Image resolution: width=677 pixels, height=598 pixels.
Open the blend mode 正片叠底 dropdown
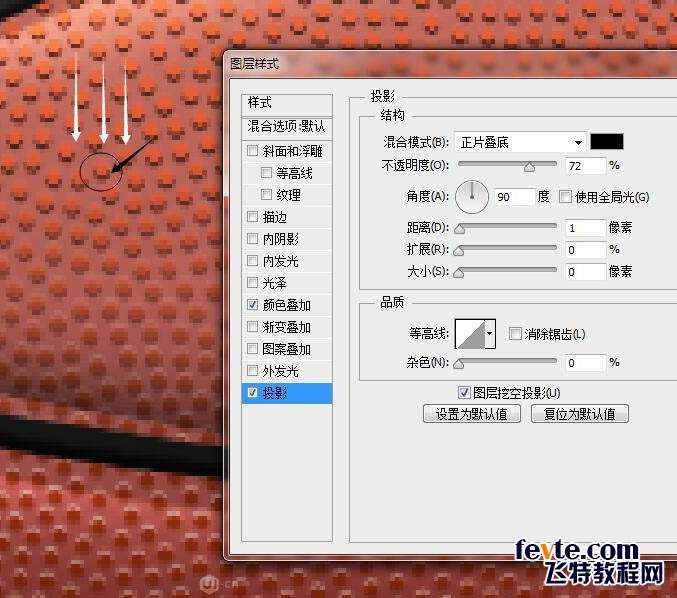coord(520,142)
